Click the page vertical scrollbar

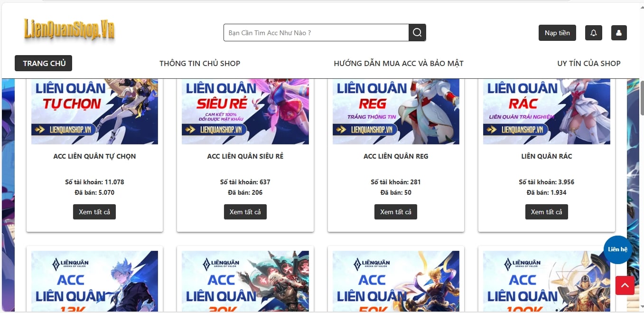[641, 157]
